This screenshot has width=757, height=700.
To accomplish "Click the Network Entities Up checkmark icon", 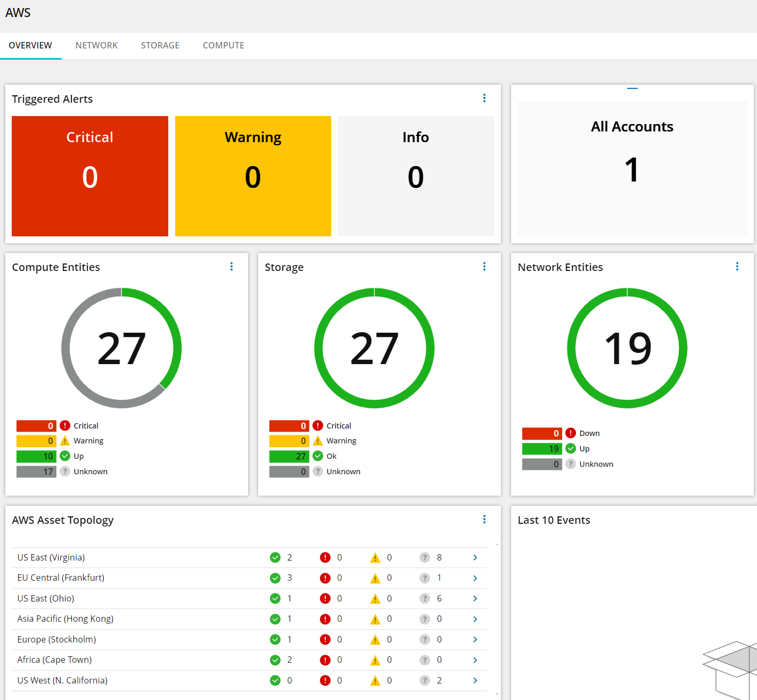I will [x=571, y=448].
